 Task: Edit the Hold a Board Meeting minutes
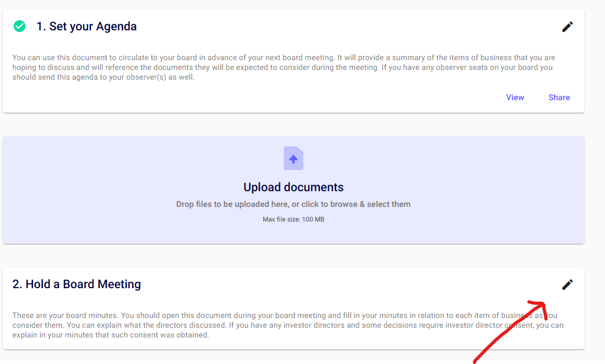click(567, 284)
